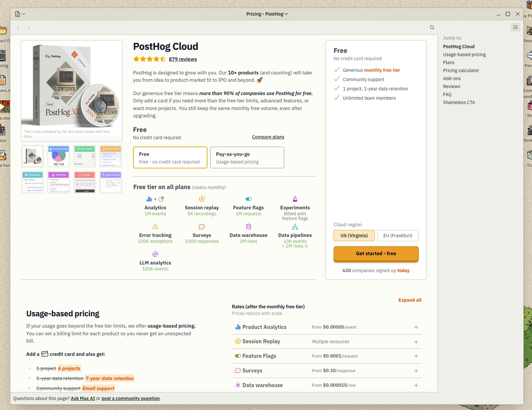Jump to FAQ section
Image resolution: width=532 pixels, height=410 pixels.
447,94
